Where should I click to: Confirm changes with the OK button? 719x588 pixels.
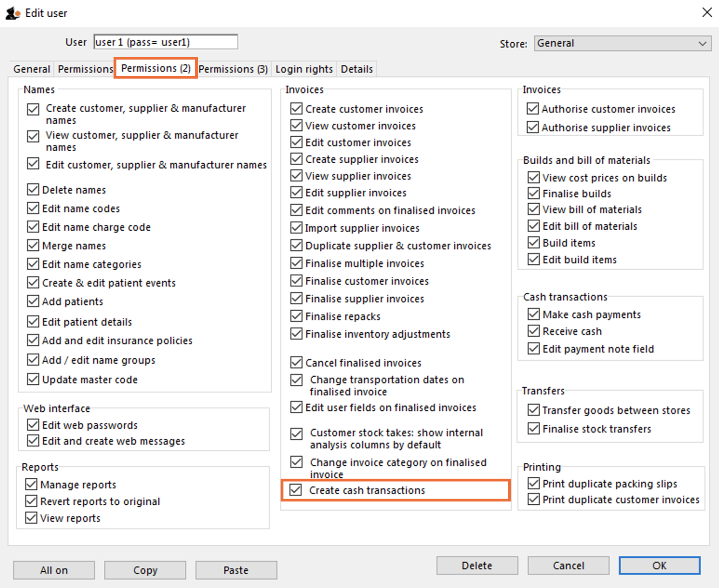click(659, 565)
